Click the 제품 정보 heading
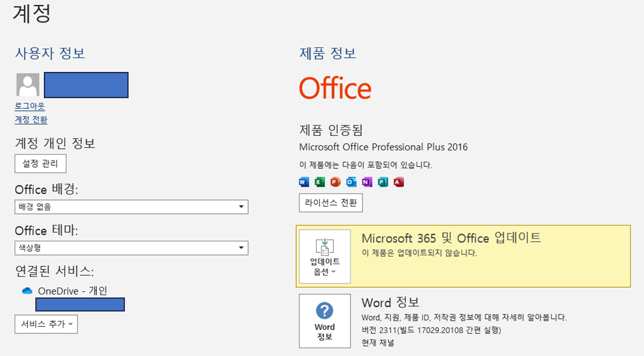The image size is (644, 356). point(328,53)
